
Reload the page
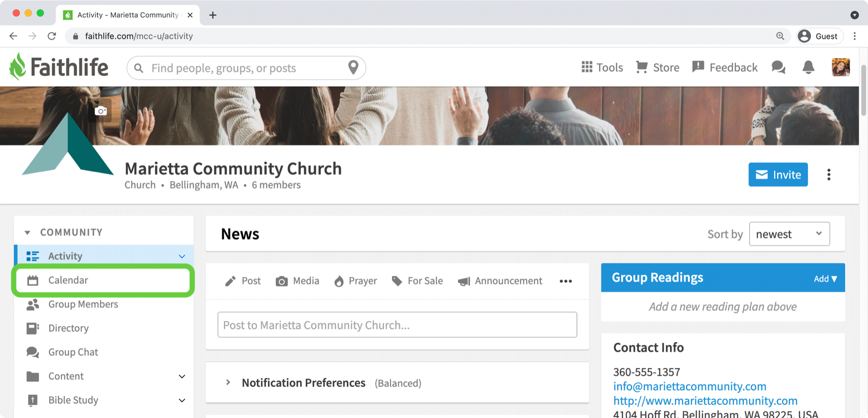52,36
